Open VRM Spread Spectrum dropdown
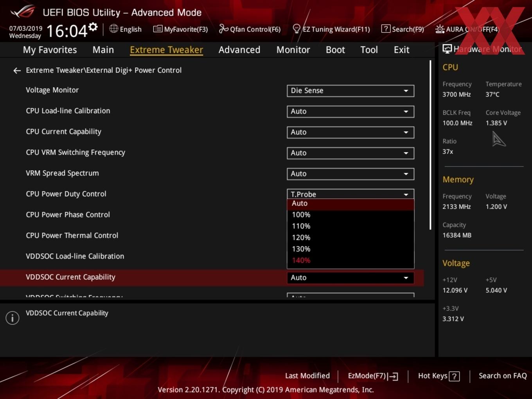Screen dimensions: 532x399 [x=350, y=174]
